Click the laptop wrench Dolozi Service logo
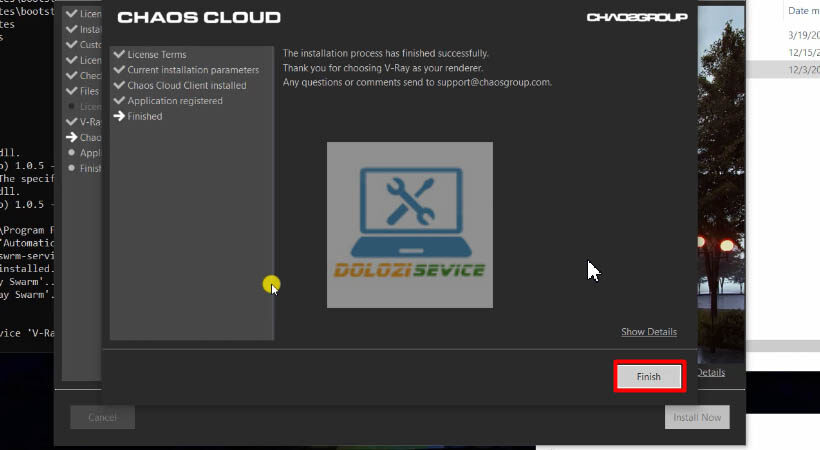 409,224
